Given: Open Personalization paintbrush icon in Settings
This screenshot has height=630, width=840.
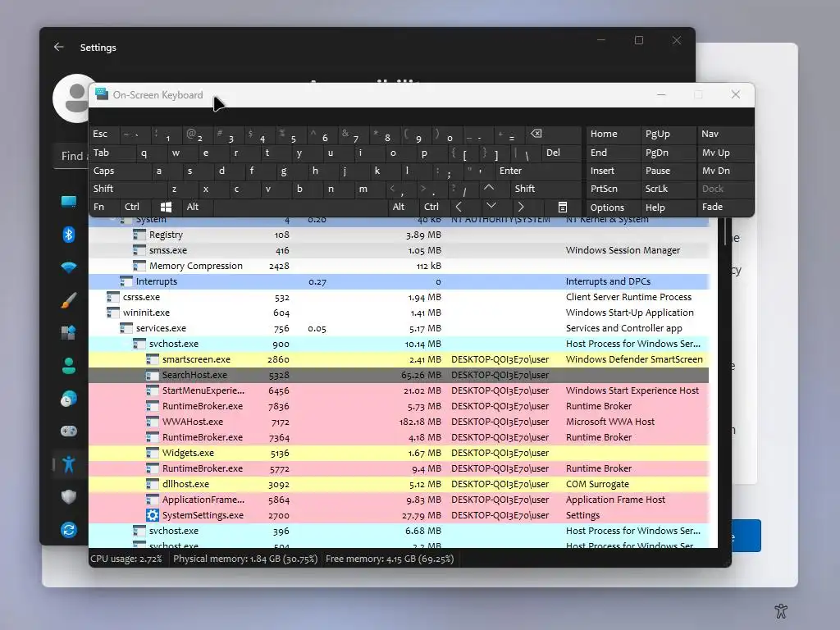Looking at the screenshot, I should point(69,300).
